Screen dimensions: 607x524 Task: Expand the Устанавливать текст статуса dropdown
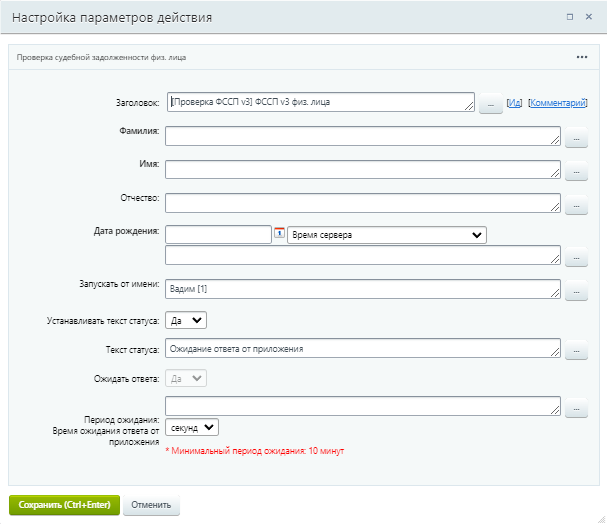tap(186, 320)
